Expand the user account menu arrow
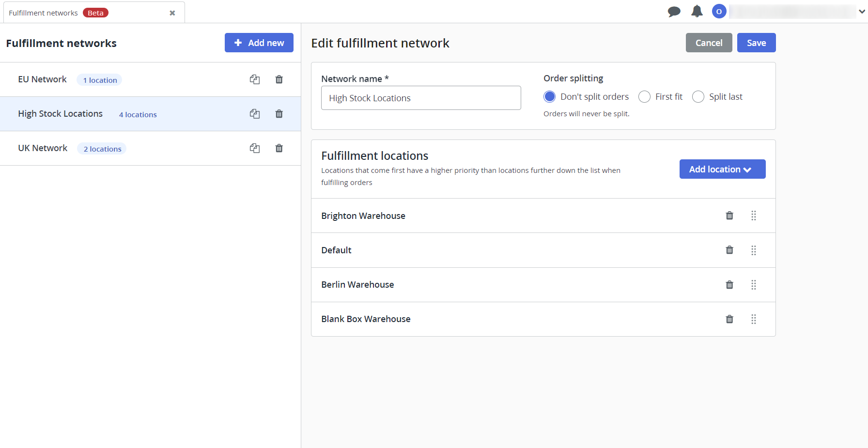This screenshot has width=868, height=448. 862,12
